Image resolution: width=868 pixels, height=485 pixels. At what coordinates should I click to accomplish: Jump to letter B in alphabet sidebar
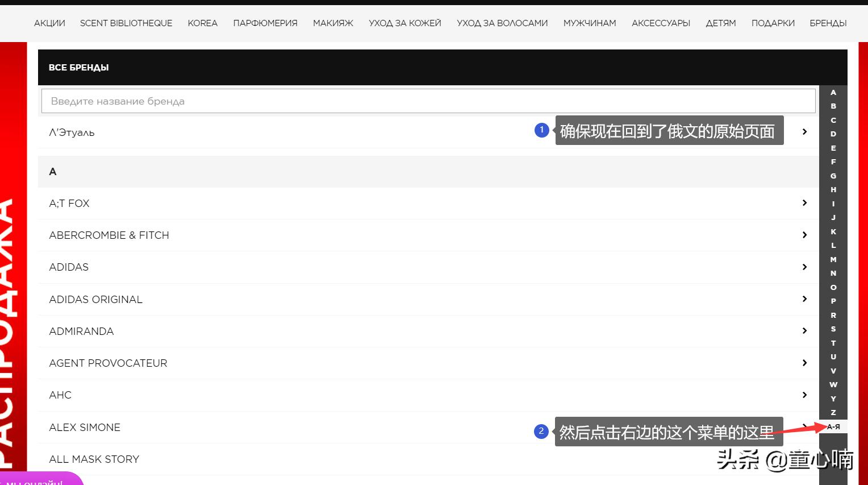833,106
